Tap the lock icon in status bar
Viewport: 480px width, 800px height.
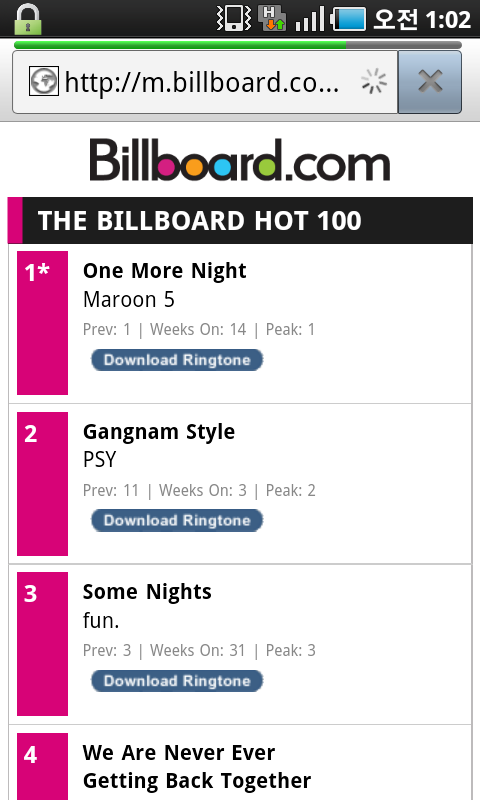pos(27,19)
